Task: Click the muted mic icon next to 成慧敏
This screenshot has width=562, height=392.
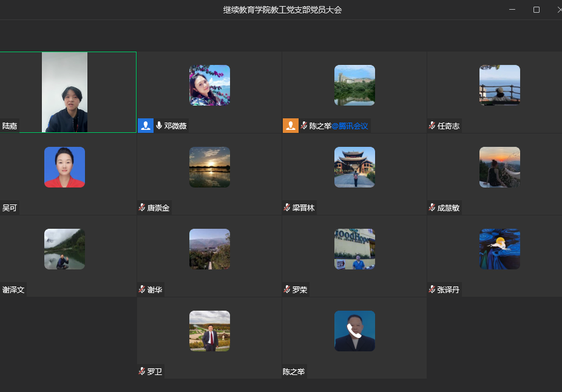Action: [432, 208]
